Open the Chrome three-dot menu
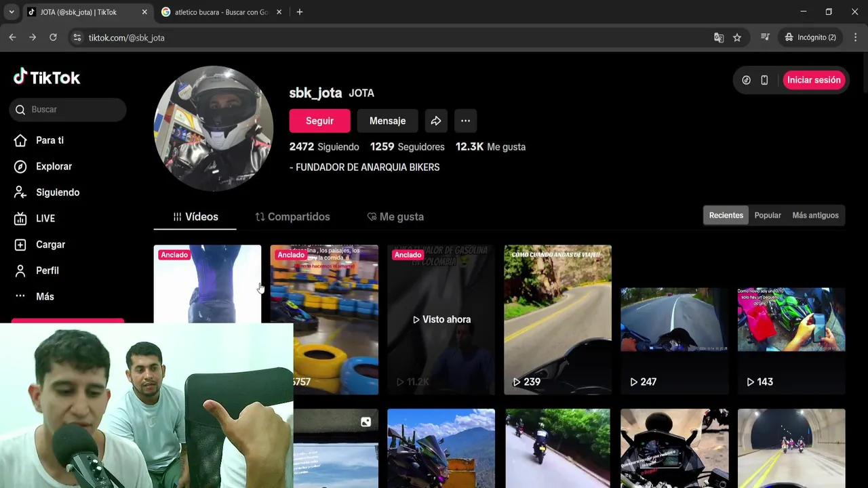The width and height of the screenshot is (868, 488). (856, 37)
